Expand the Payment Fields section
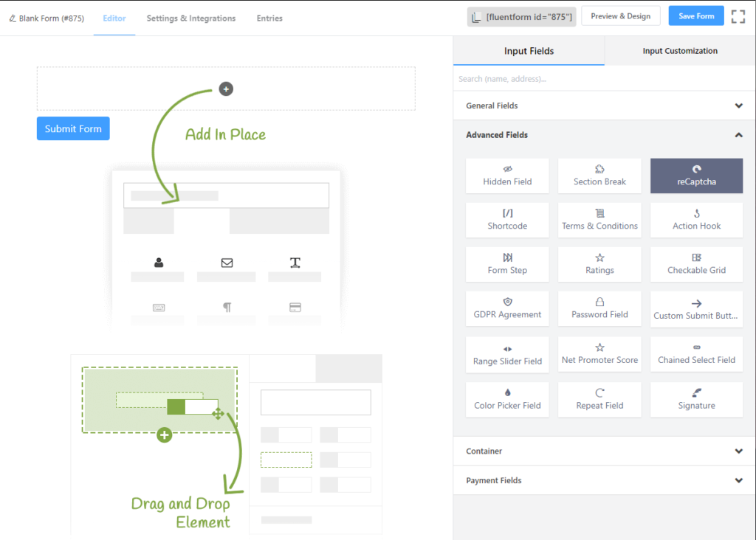This screenshot has height=540, width=756. pos(604,480)
